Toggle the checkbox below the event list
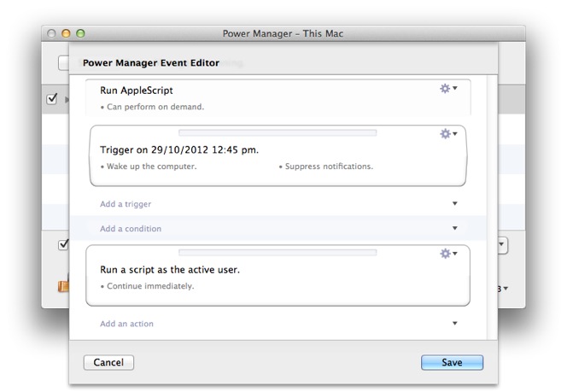 62,245
